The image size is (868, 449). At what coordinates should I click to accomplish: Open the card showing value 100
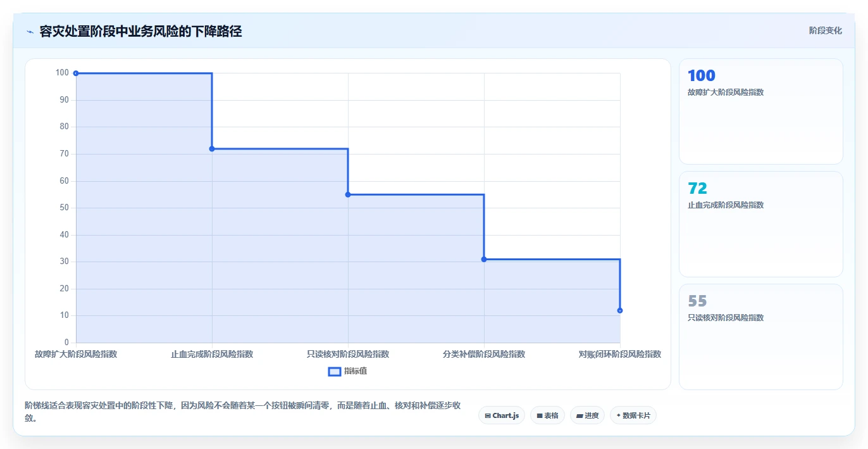coord(761,111)
